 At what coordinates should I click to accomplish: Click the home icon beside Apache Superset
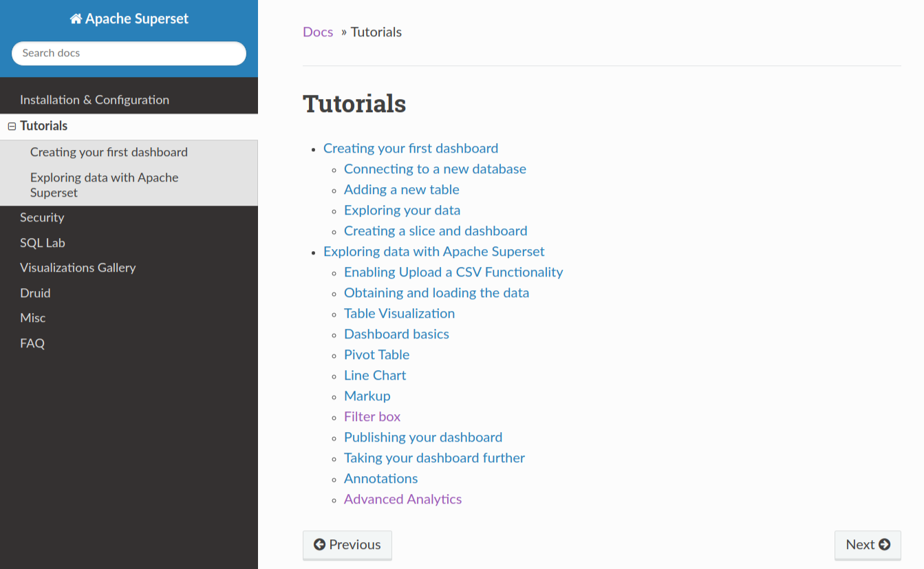pyautogui.click(x=76, y=19)
